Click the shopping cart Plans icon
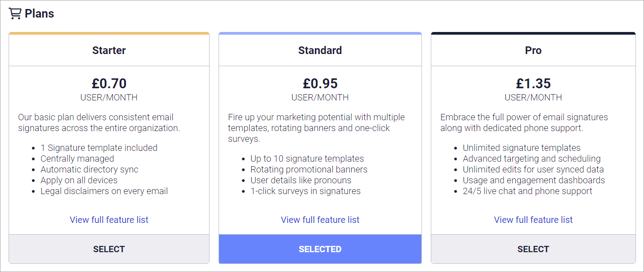This screenshot has width=644, height=272. point(15,14)
